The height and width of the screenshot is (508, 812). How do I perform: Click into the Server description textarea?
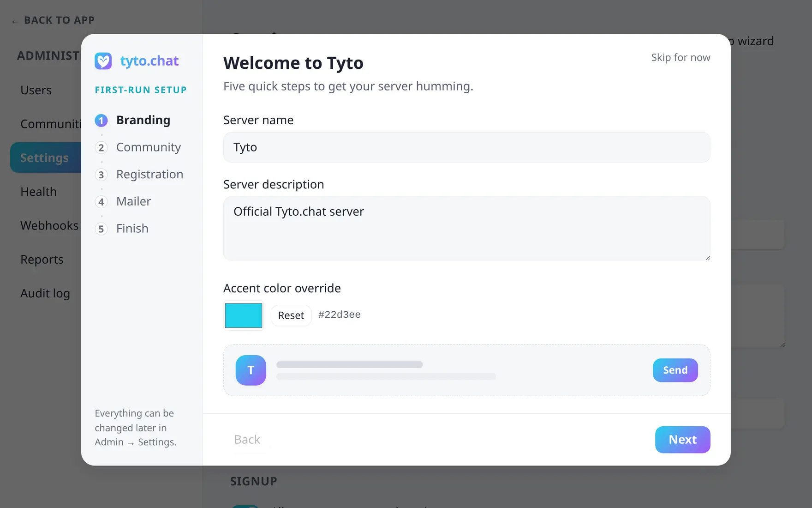click(466, 229)
